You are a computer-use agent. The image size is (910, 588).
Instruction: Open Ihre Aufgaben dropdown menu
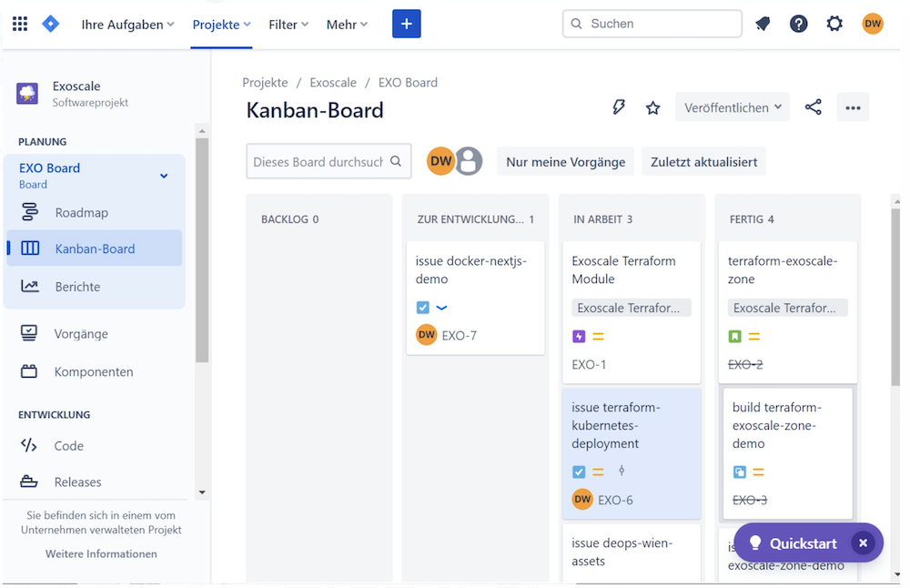127,25
